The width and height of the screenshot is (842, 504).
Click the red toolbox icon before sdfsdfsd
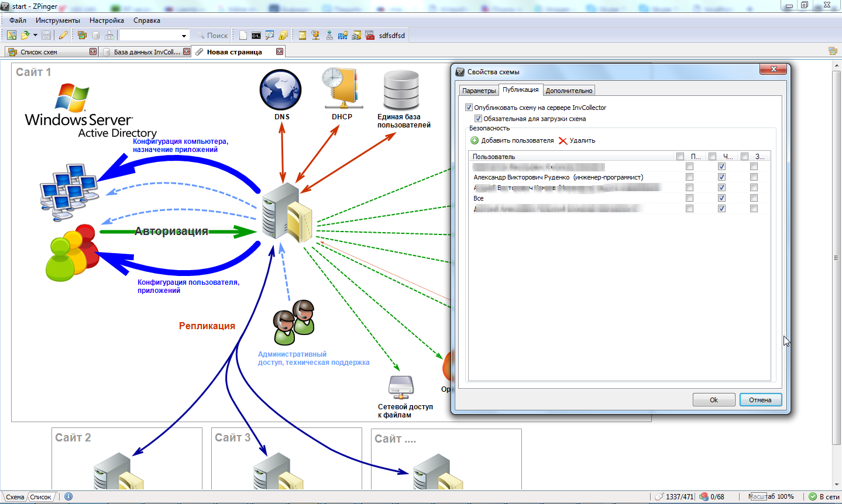tap(370, 36)
